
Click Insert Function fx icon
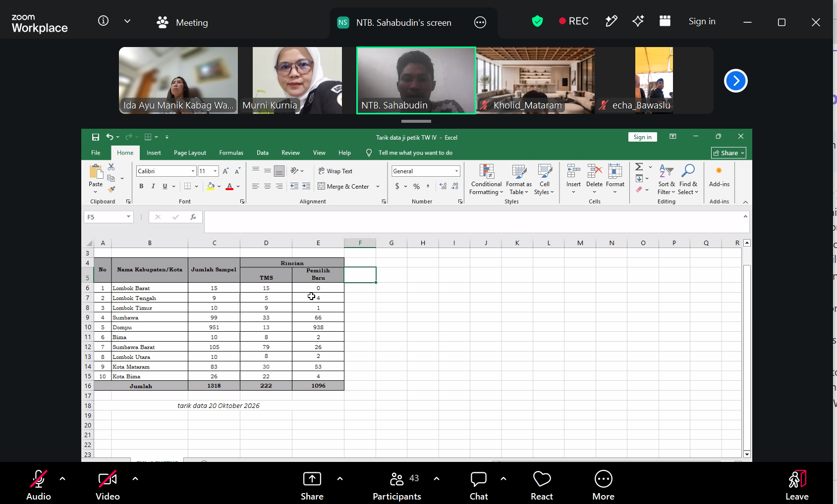tap(193, 217)
